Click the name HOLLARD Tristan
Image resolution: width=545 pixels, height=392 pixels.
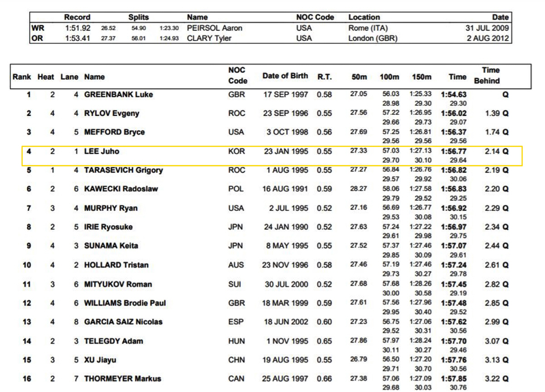pos(116,265)
